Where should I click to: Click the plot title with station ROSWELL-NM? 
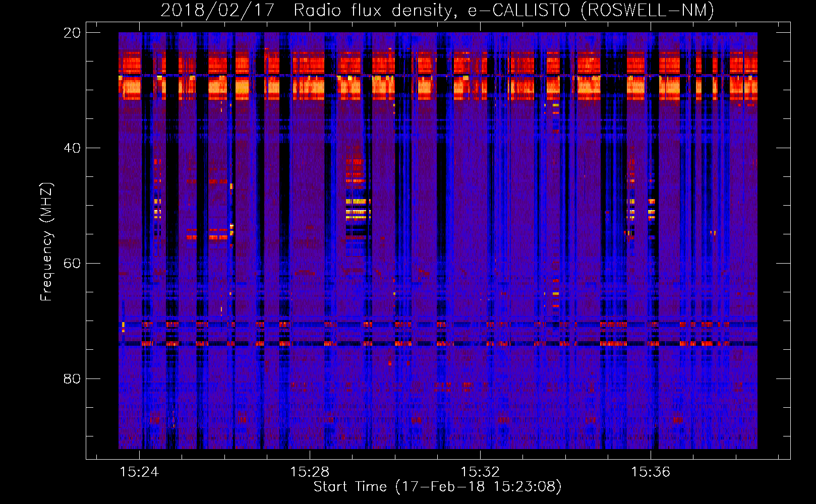tap(437, 10)
